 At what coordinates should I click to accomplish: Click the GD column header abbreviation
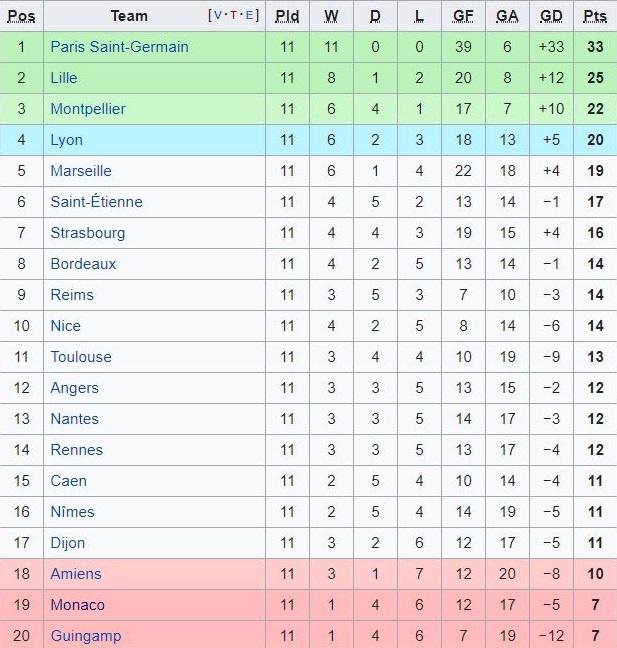point(551,16)
